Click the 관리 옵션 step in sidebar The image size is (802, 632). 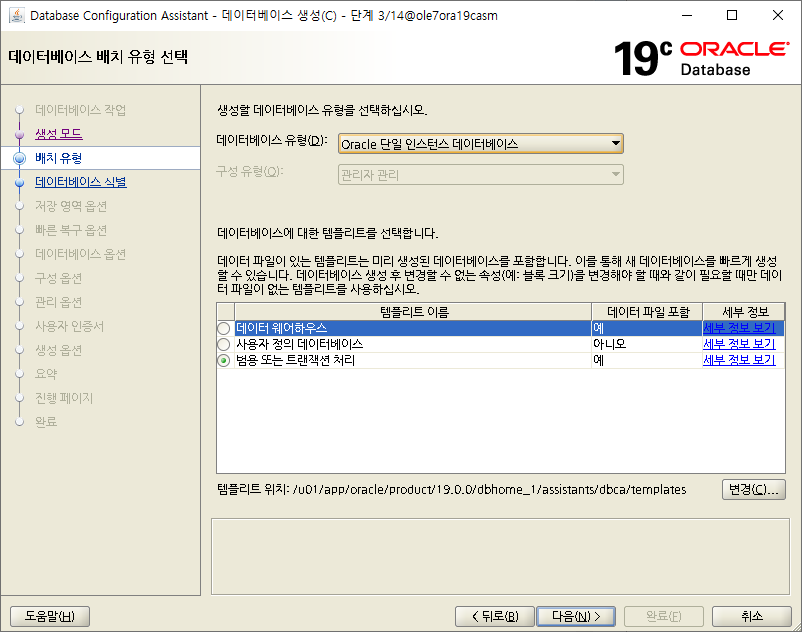tap(58, 302)
